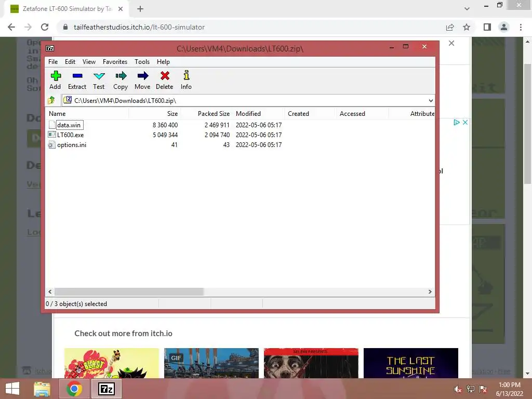The image size is (532, 399).
Task: Click the muted volume tray icon
Action: coord(458,389)
